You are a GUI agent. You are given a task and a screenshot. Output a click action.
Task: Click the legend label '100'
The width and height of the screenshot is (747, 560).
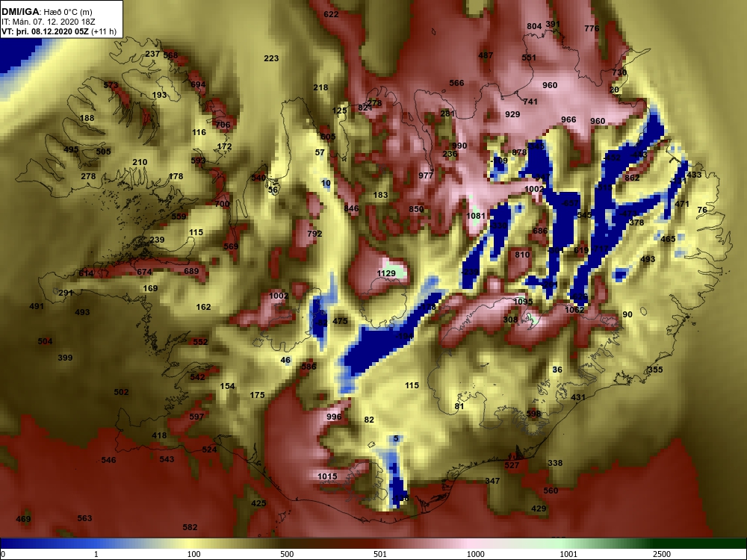(x=193, y=554)
